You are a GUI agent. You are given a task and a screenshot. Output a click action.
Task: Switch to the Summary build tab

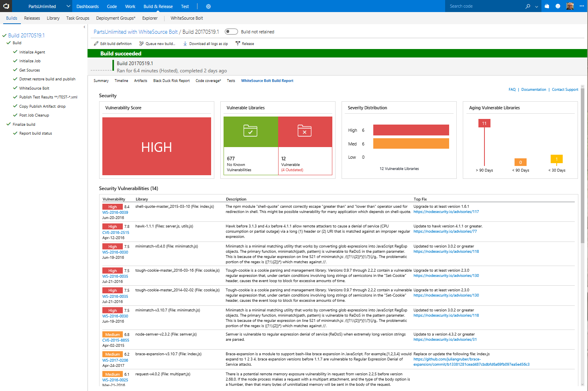click(x=101, y=81)
